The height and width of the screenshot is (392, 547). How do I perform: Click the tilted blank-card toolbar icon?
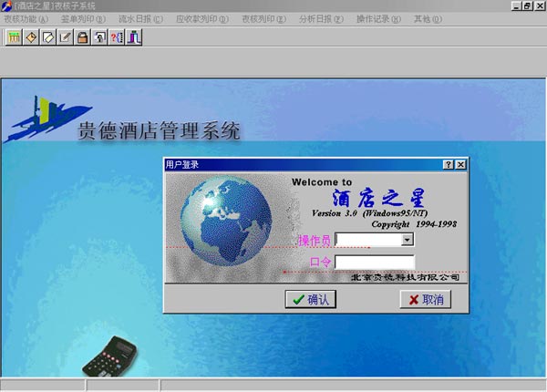pyautogui.click(x=48, y=37)
